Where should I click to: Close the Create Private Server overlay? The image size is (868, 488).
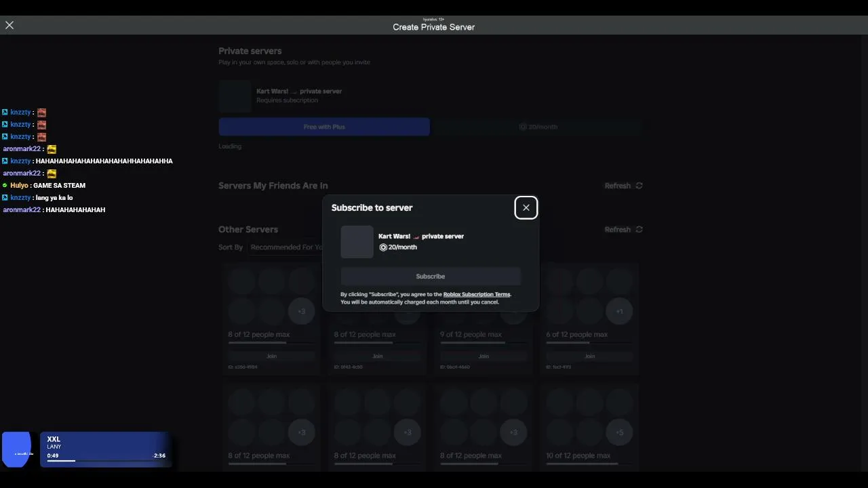(9, 25)
